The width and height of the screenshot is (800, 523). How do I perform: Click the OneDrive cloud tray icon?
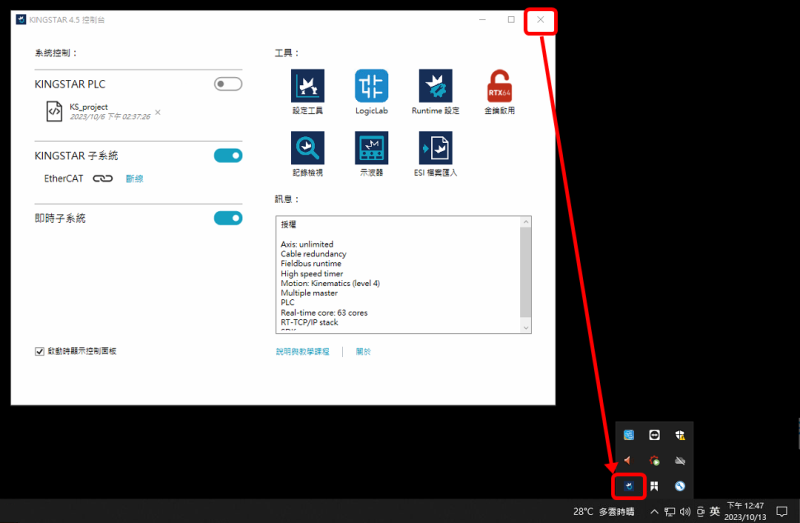(x=680, y=460)
